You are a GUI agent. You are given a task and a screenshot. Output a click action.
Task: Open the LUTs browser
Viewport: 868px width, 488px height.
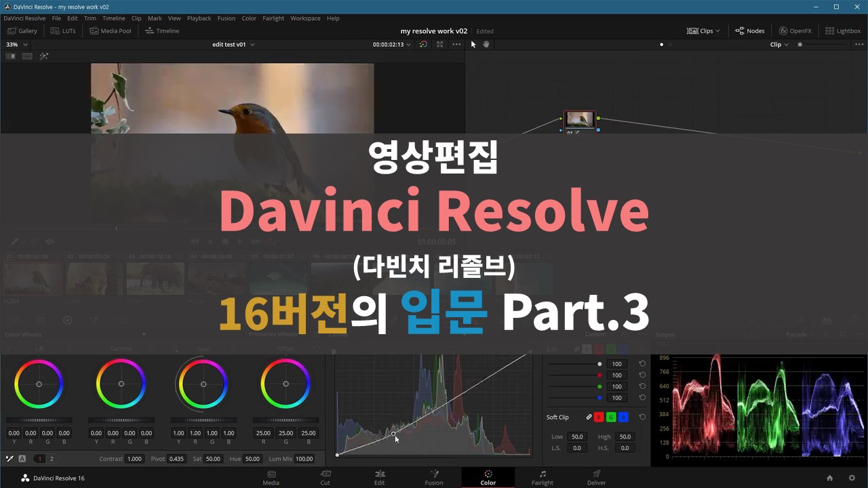(63, 30)
